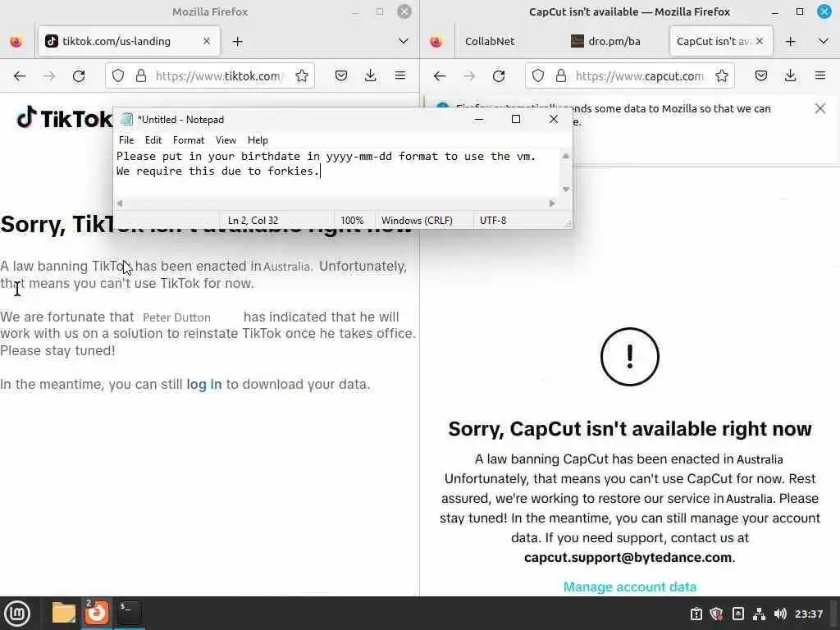This screenshot has width=840, height=630.
Task: Open Downloads in the CapCut window
Action: click(790, 76)
